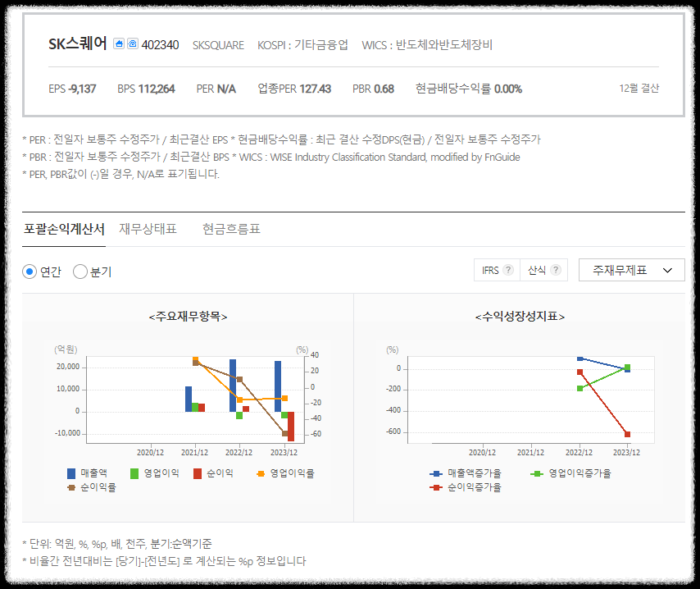The image size is (700, 589).
Task: Click the SKSQUARE English name
Action: (x=218, y=45)
